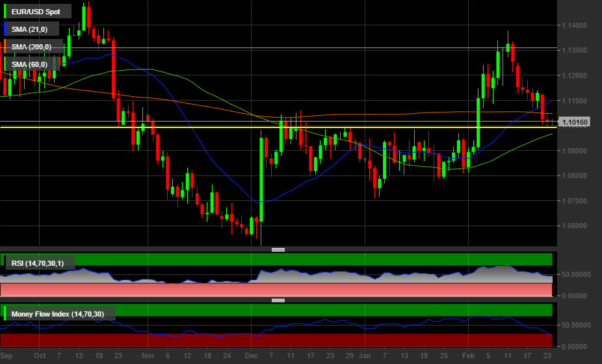Click the RSI overbought green band
Screen dimensions: 602x364
pos(325,259)
